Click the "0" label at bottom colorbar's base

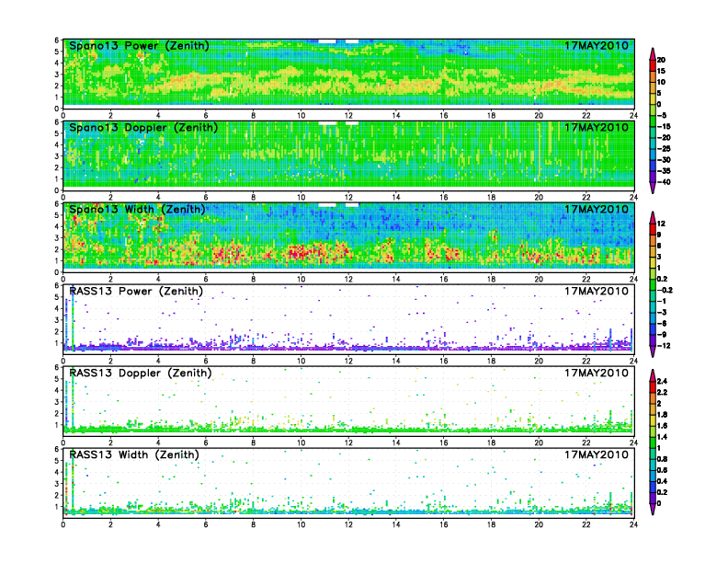tap(659, 503)
